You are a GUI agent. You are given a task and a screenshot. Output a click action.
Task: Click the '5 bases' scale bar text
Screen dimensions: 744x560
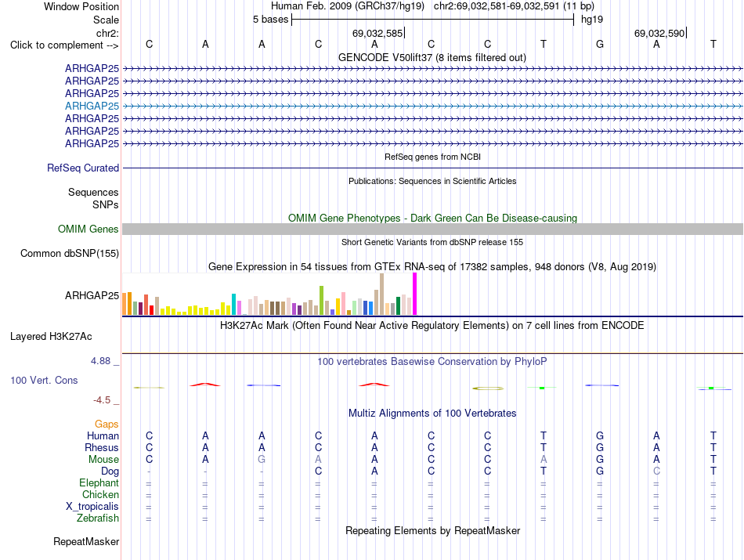point(270,20)
